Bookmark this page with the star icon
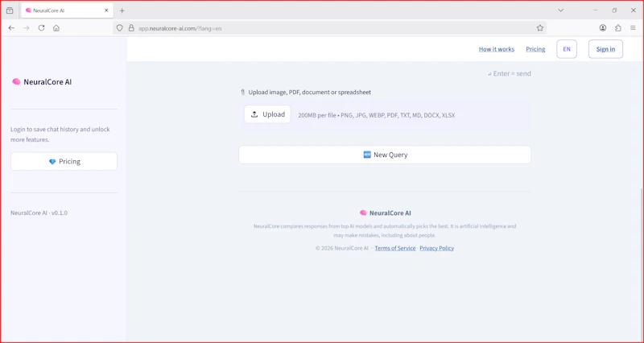This screenshot has width=644, height=343. tap(539, 28)
